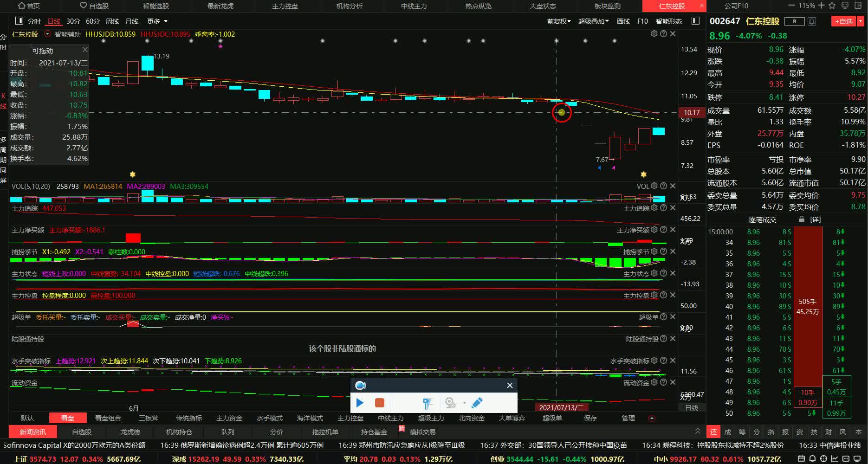Image resolution: width=868 pixels, height=464 pixels.
Task: Open the message icon in the status bar
Action: click(x=846, y=459)
